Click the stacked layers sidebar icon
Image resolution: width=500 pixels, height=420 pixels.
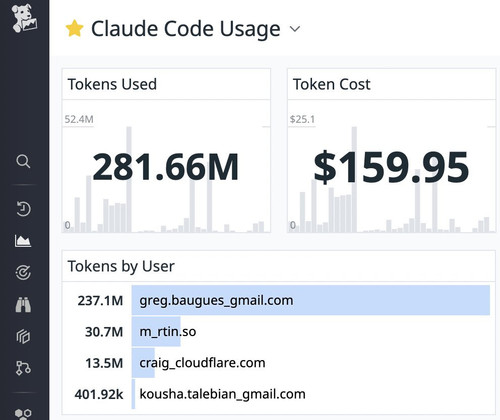coord(23,336)
